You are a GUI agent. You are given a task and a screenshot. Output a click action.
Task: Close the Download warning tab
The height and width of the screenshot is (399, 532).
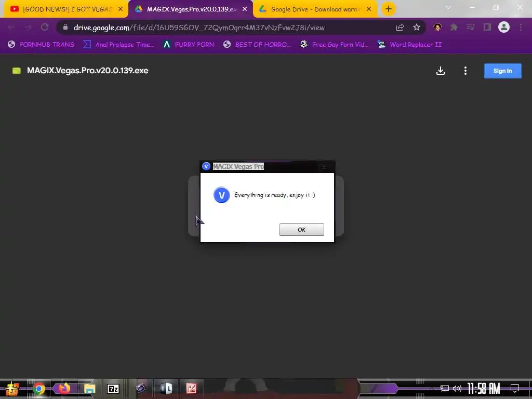point(369,9)
